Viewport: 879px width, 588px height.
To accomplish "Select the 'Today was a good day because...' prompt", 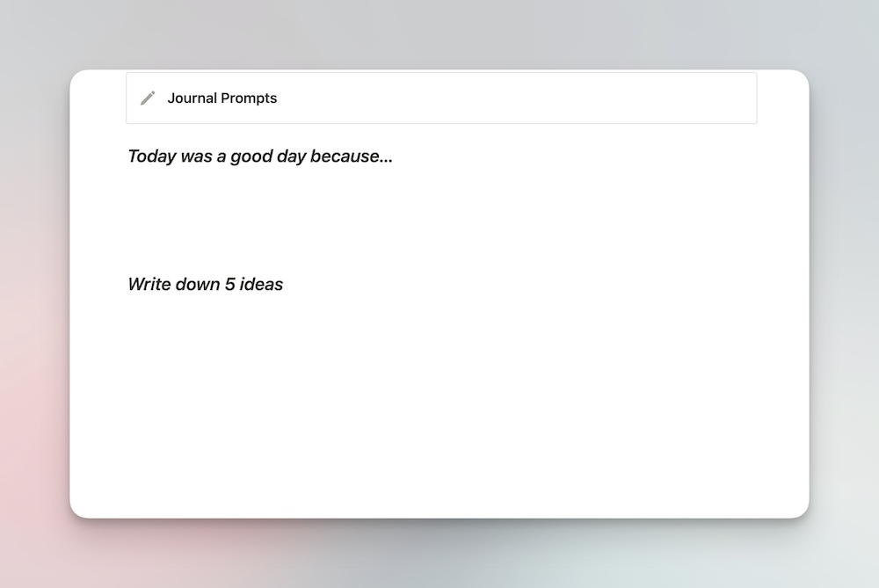I will click(260, 156).
